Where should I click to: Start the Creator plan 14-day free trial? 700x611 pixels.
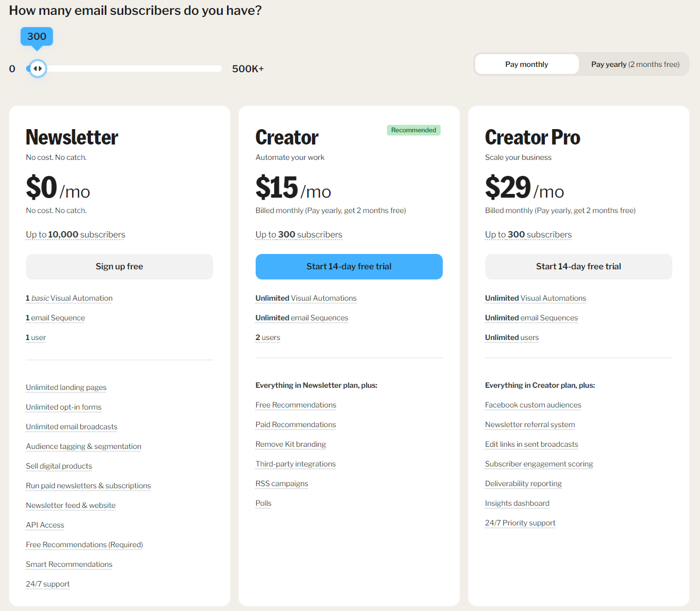[349, 267]
